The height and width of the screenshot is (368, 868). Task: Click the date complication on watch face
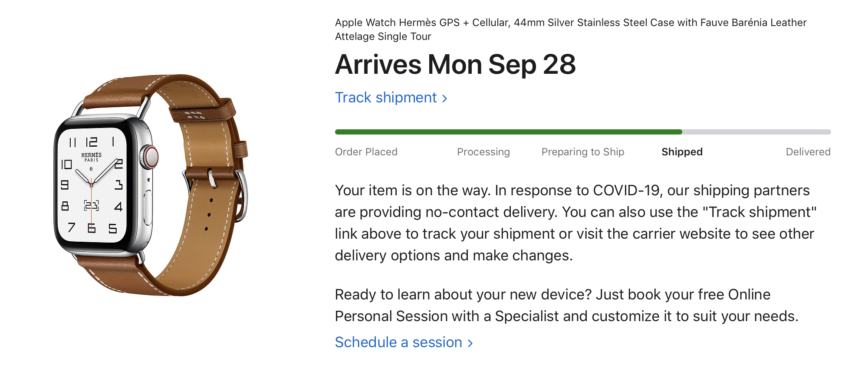[x=91, y=206]
